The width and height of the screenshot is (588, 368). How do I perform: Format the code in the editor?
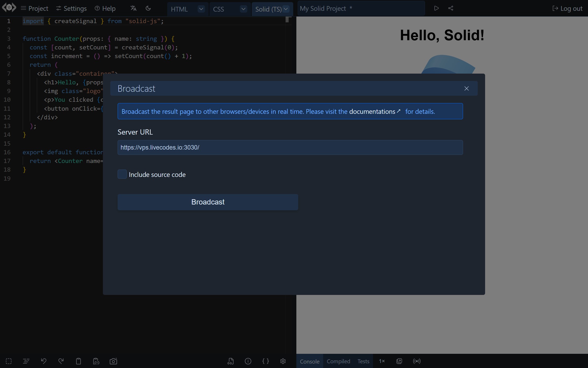tap(26, 361)
